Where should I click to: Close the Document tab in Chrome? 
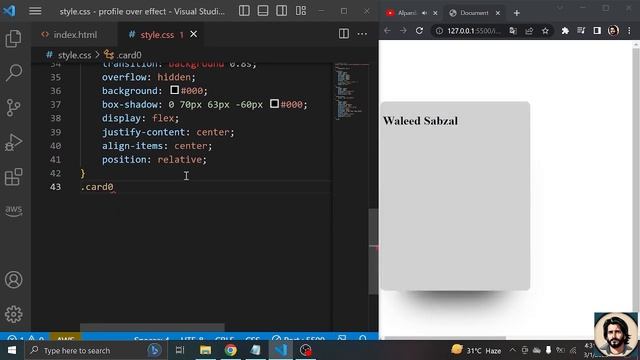pyautogui.click(x=498, y=13)
